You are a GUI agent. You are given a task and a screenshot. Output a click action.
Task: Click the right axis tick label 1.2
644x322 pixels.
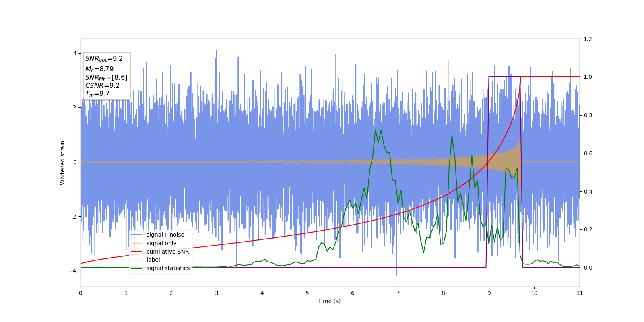click(x=588, y=39)
